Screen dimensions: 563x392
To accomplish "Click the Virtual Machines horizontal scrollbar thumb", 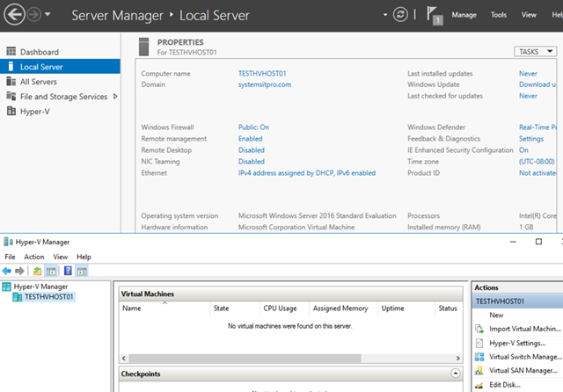I will pyautogui.click(x=245, y=359).
